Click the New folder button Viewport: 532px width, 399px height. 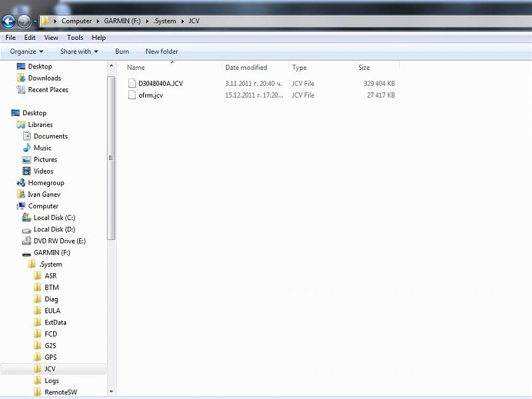(162, 52)
